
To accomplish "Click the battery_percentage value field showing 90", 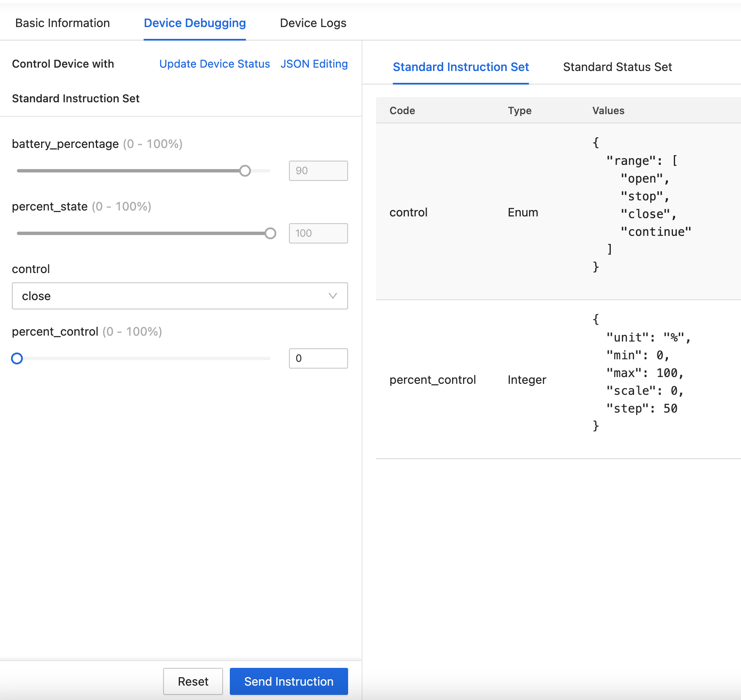I will 319,171.
